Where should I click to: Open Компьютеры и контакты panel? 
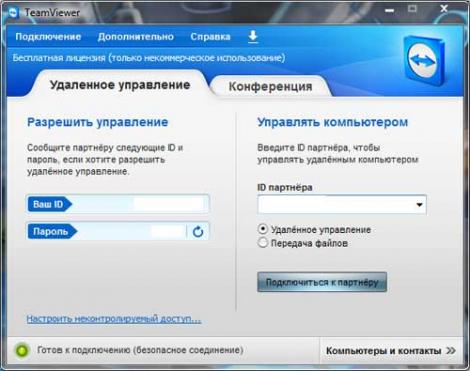[391, 351]
